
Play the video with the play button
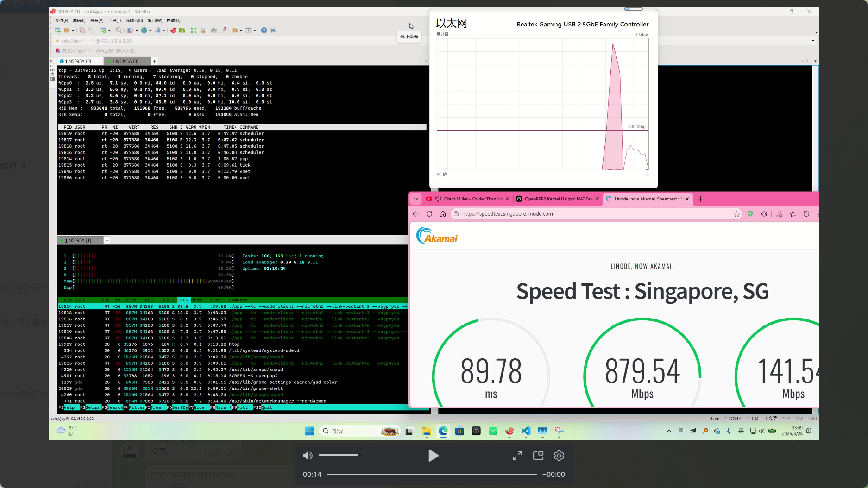point(433,456)
